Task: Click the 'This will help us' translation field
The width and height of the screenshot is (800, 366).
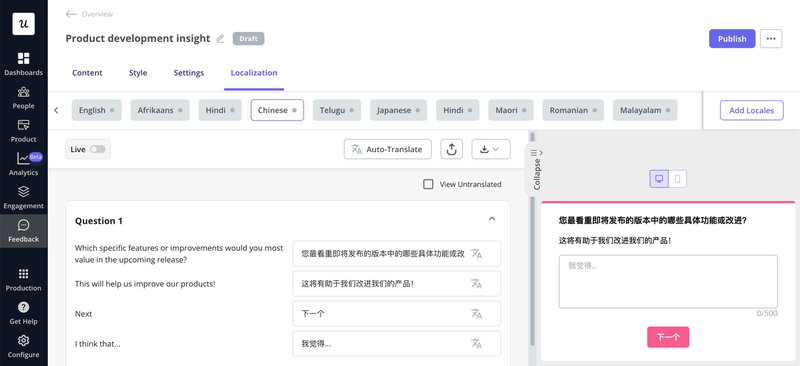Action: (x=396, y=284)
